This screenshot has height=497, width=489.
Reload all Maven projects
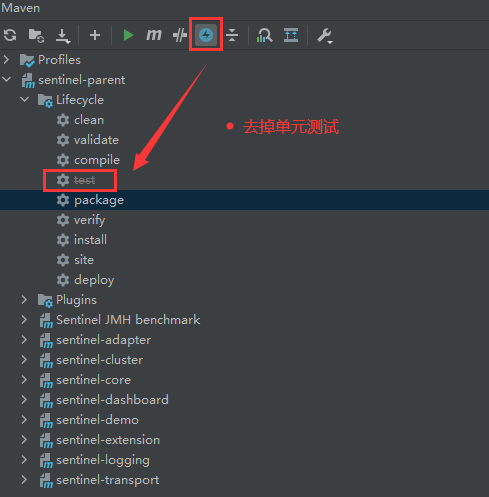point(10,35)
